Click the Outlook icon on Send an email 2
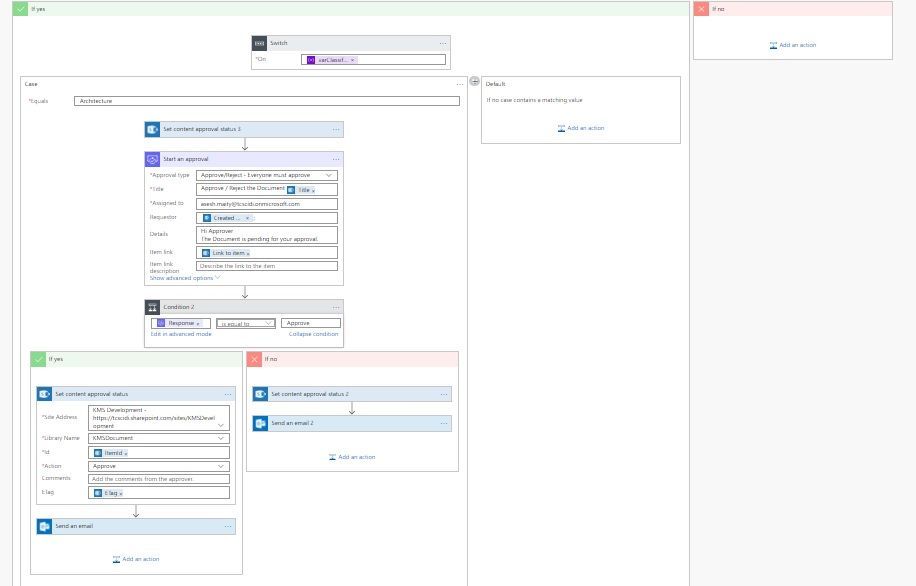The image size is (916, 586). click(261, 424)
